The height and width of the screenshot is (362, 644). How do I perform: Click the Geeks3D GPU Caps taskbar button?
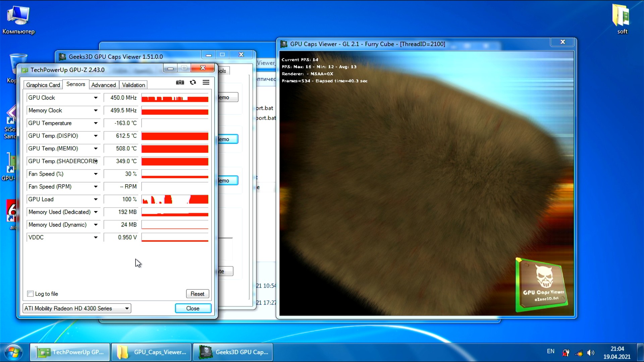[233, 352]
